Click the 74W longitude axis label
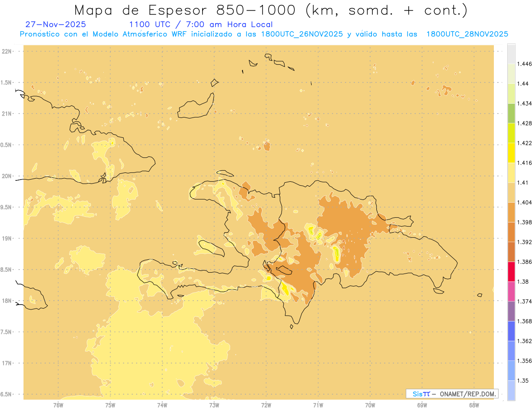Viewport: 532px width, 411px height. 162,405
